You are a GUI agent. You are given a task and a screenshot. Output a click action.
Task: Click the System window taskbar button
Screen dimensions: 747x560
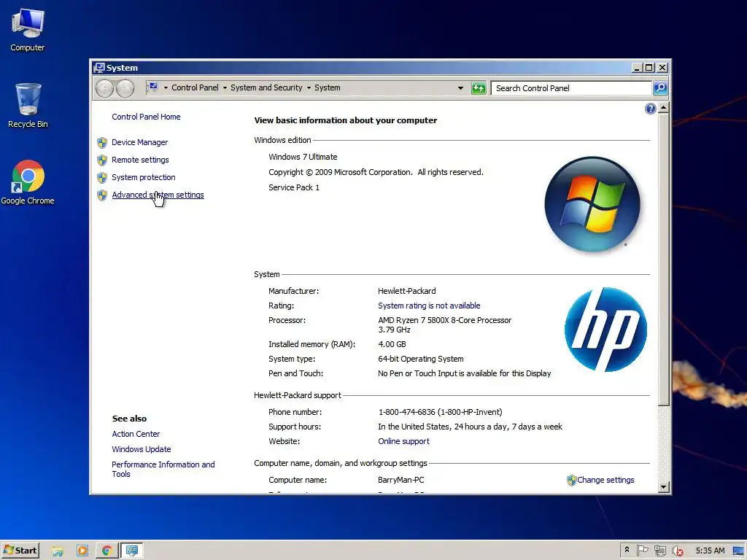[x=131, y=551]
